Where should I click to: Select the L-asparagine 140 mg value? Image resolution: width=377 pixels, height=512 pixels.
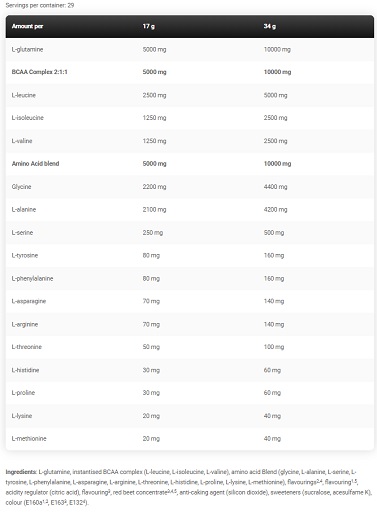tap(274, 301)
